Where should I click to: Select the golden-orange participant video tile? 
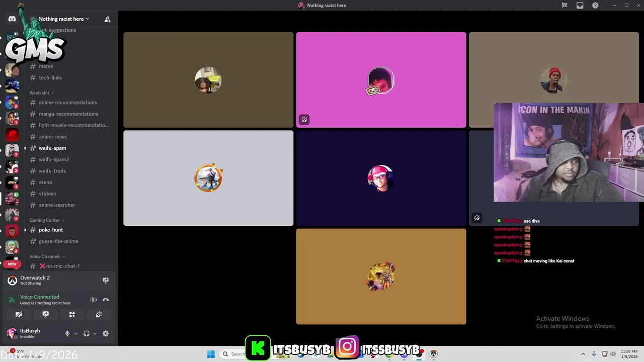tap(381, 277)
